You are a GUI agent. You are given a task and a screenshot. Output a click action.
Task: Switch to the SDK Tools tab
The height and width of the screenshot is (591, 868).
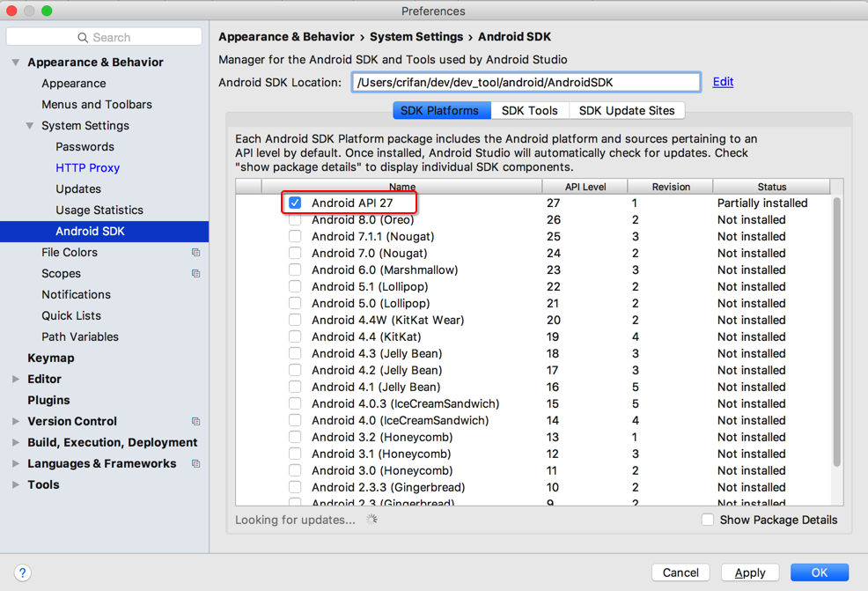coord(530,110)
